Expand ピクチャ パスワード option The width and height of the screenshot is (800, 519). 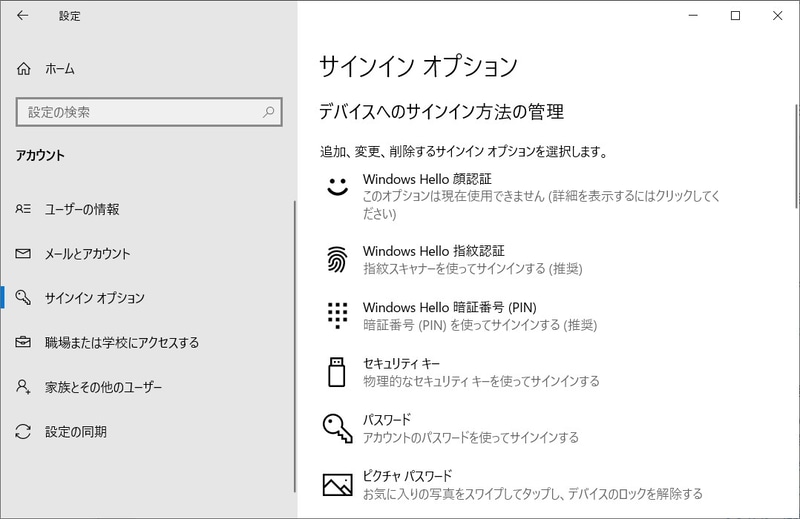523,485
